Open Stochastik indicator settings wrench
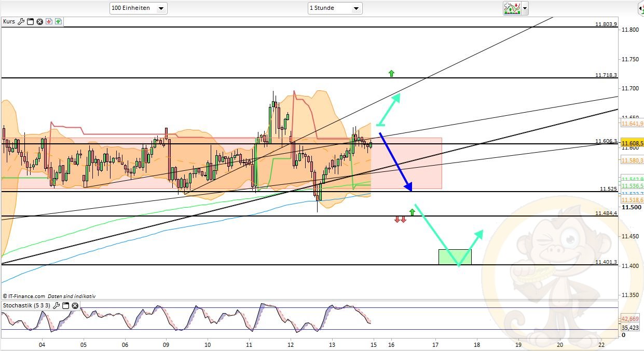The height and width of the screenshot is (351, 644). (x=57, y=306)
